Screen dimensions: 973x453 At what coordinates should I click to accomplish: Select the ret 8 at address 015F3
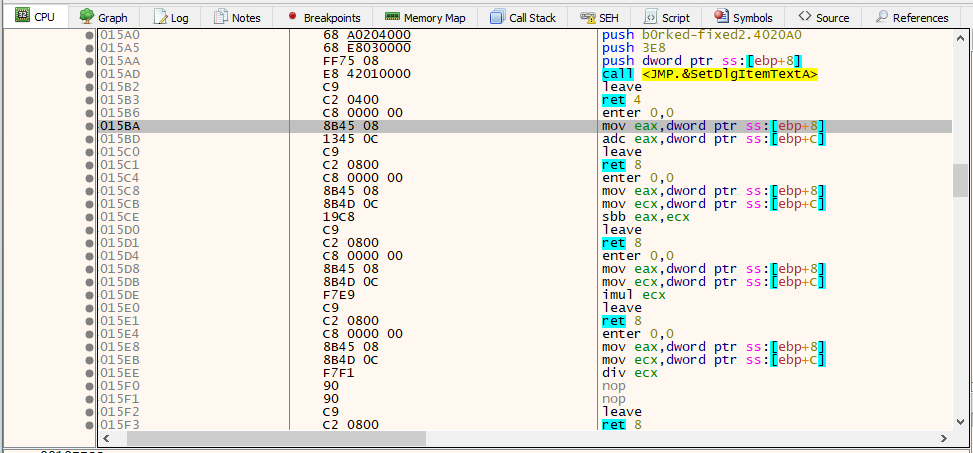[622, 425]
